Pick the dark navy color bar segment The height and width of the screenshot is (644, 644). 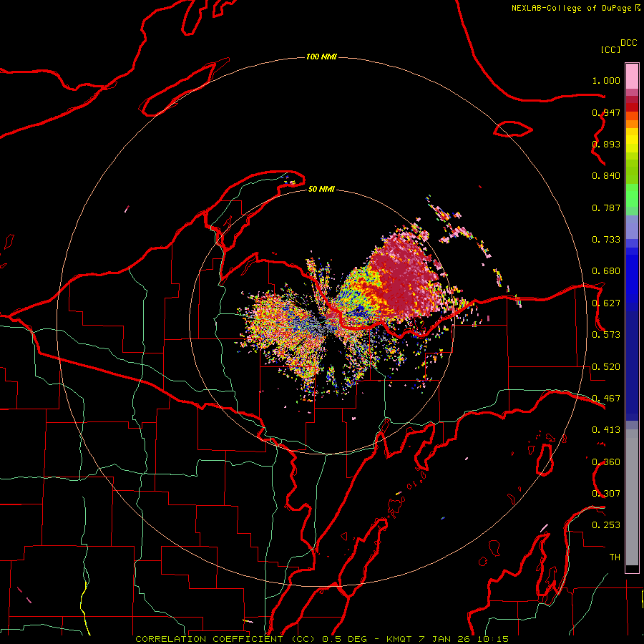point(632,366)
